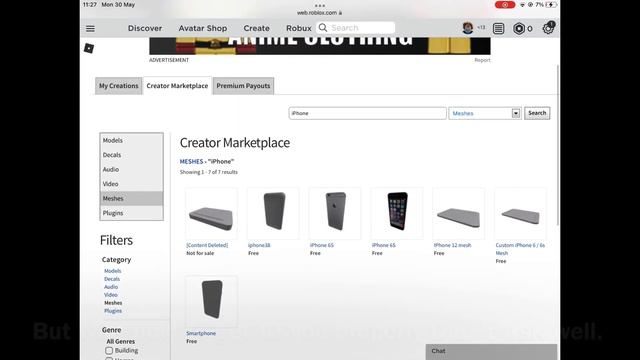The image size is (640, 360).
Task: Open the iphone38 mesh thumbnail
Action: (273, 213)
